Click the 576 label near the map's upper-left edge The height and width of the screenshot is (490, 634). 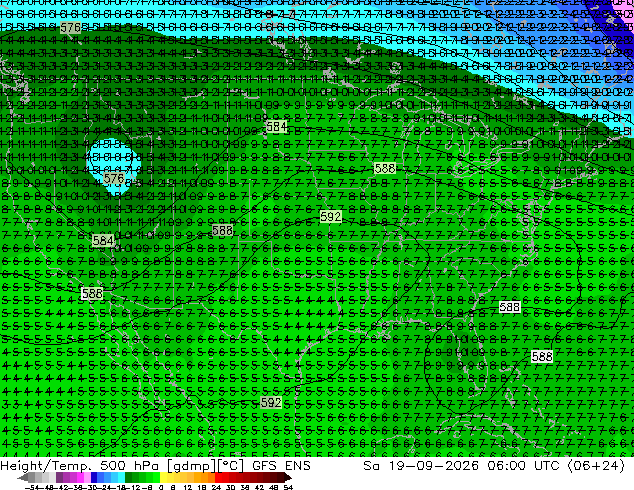coord(70,27)
